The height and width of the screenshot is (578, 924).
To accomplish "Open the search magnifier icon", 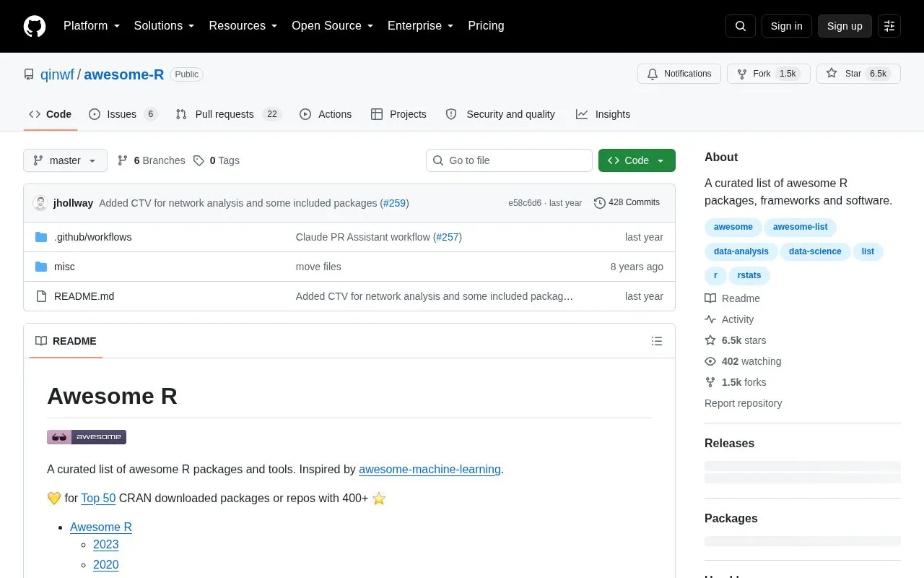I will click(x=741, y=26).
